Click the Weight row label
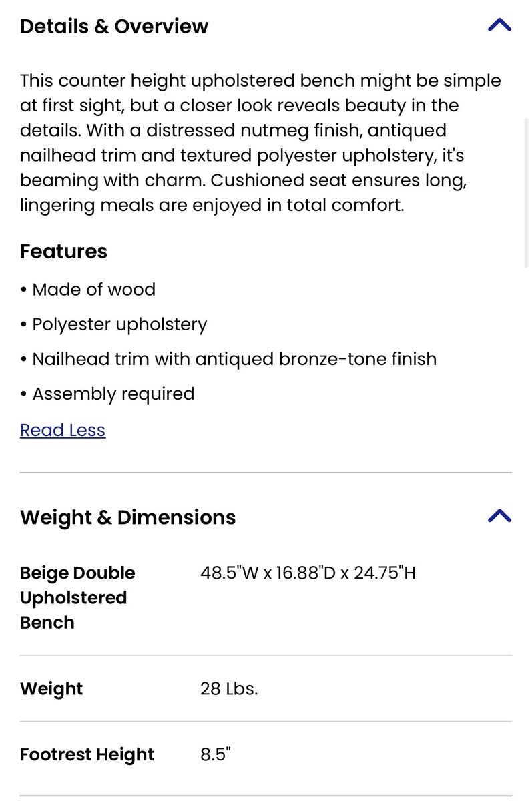Viewport: 532px width, 801px height. pyautogui.click(x=51, y=688)
